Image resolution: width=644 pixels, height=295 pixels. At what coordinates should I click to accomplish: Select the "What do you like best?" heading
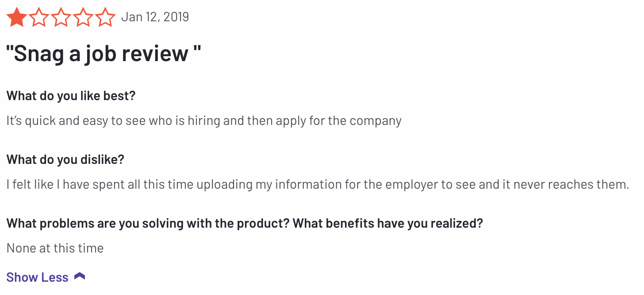(x=71, y=96)
